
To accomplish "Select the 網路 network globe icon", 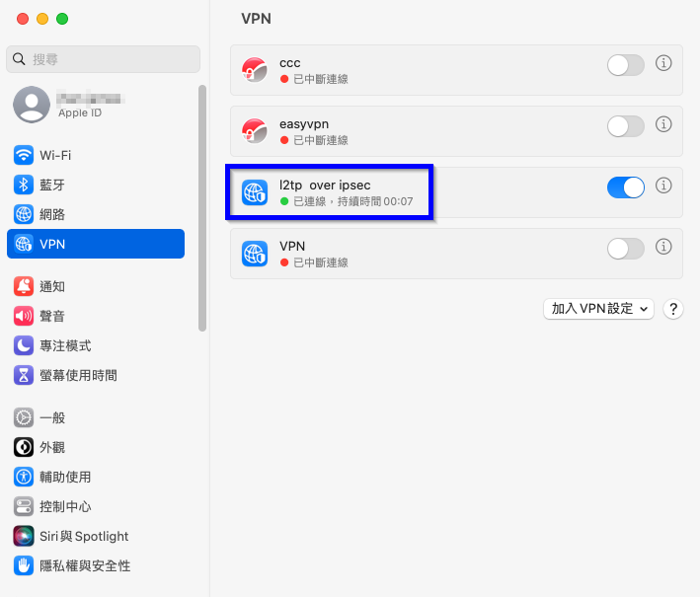I will pyautogui.click(x=24, y=214).
